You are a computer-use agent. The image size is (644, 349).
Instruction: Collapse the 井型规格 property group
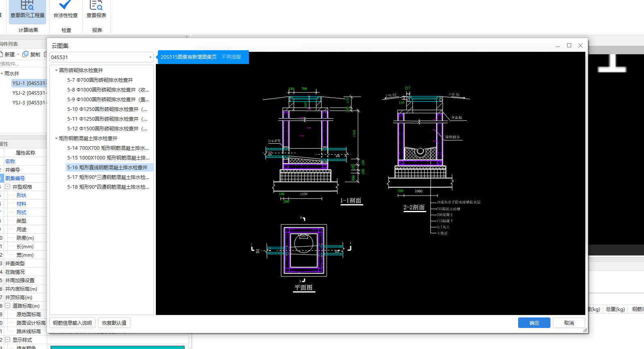pyautogui.click(x=7, y=187)
